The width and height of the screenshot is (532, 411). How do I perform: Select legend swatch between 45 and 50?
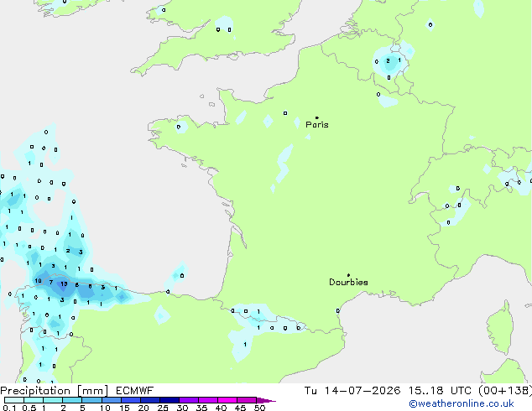click(x=247, y=400)
